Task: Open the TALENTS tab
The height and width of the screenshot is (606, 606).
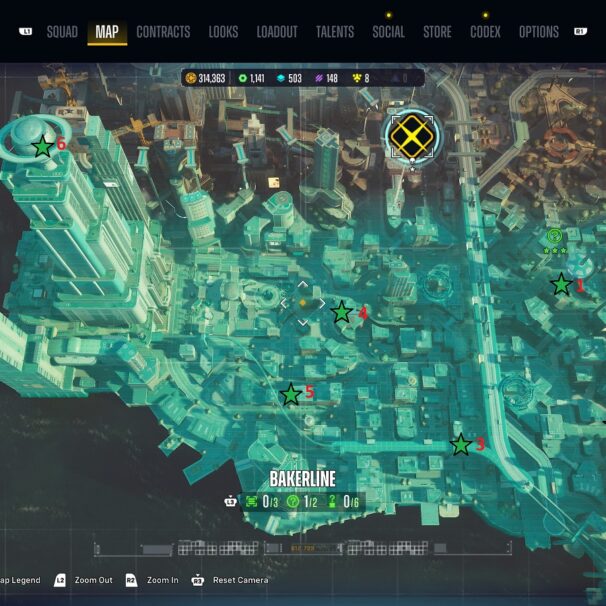Action: (x=335, y=32)
